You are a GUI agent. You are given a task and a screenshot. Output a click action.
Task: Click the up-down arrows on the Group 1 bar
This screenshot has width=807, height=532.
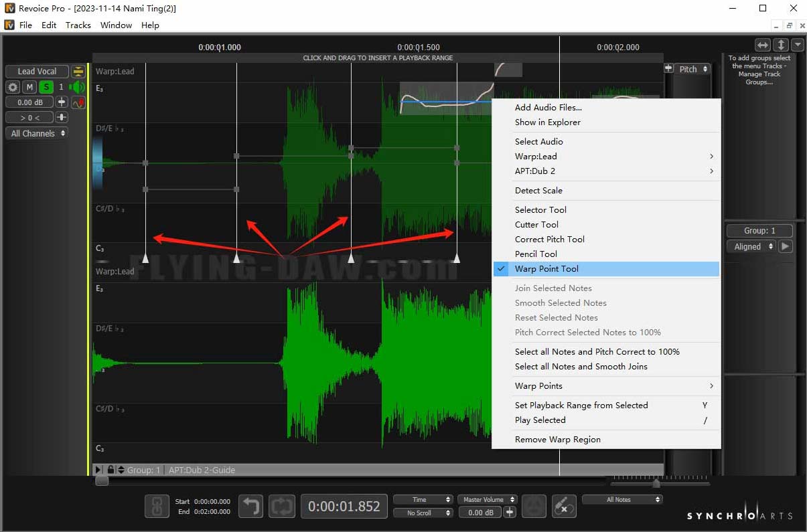121,470
